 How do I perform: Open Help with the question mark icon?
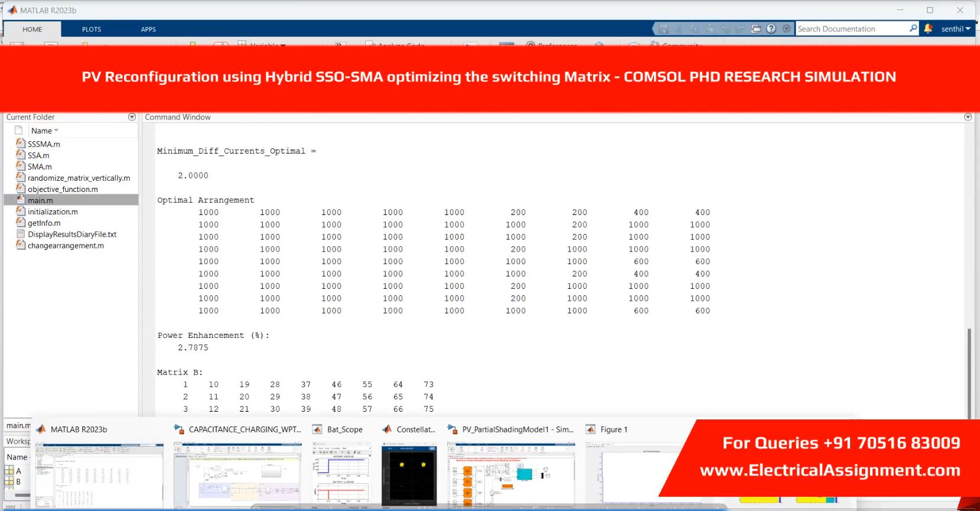(x=771, y=29)
